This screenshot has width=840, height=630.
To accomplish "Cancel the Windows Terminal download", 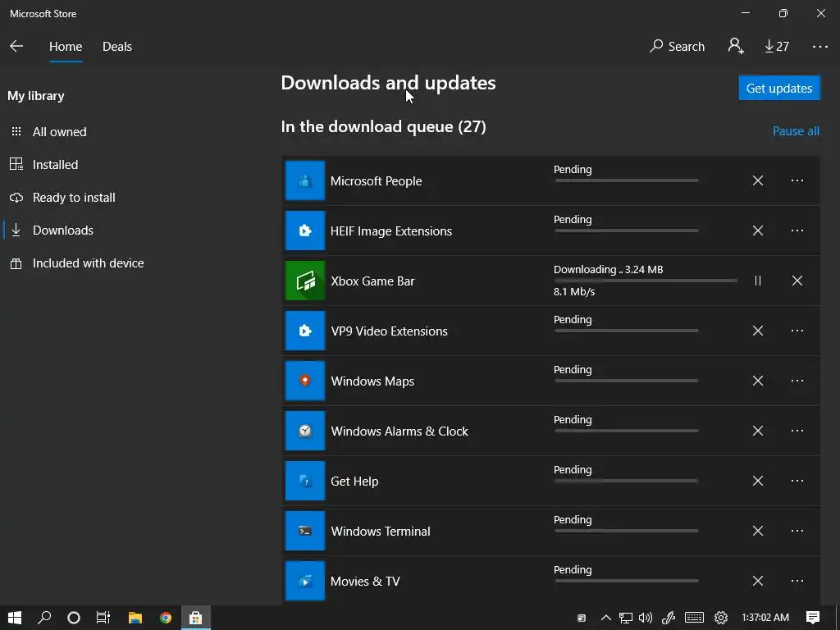I will (x=757, y=531).
